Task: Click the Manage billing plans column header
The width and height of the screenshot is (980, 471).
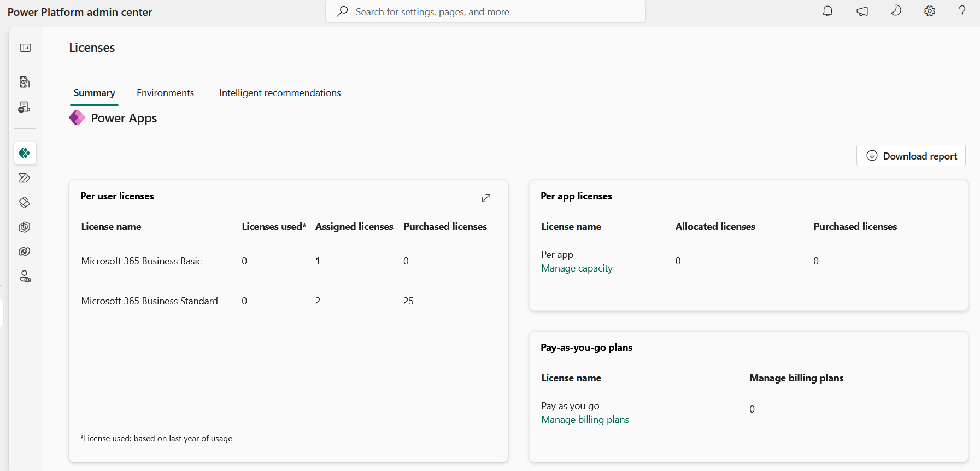Action: (796, 378)
